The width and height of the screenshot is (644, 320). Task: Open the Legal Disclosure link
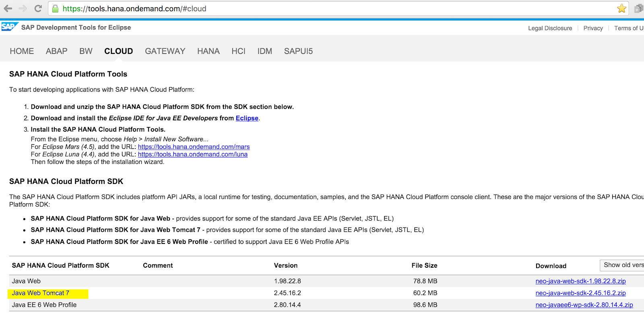click(550, 28)
